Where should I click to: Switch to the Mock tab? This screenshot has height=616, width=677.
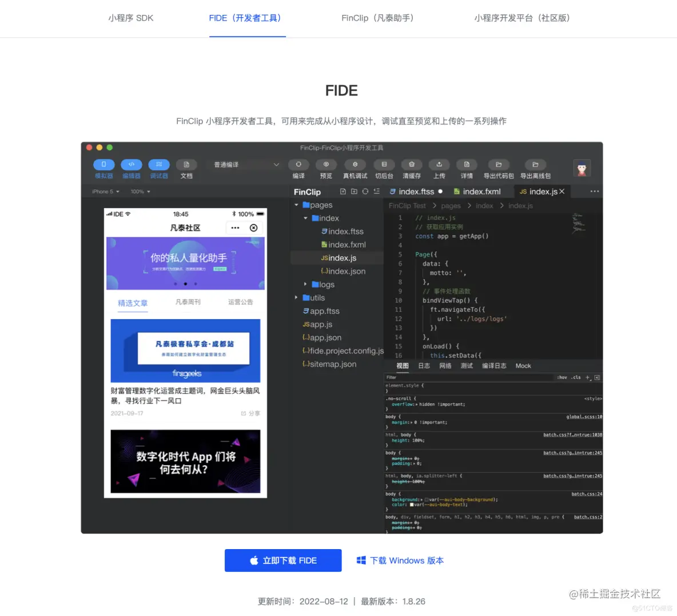pos(523,366)
